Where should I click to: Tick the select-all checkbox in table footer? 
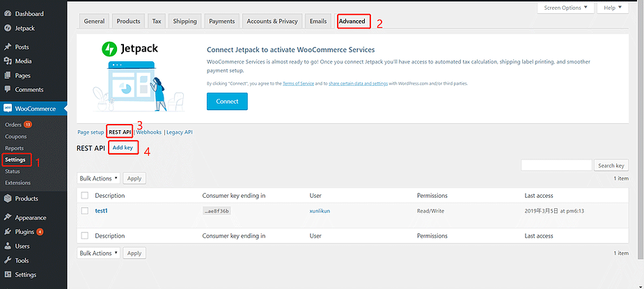(85, 235)
